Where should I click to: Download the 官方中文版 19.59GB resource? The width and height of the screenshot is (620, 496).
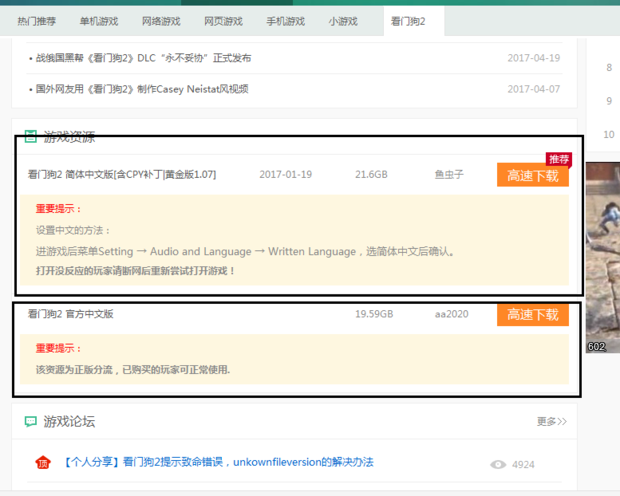pos(533,315)
